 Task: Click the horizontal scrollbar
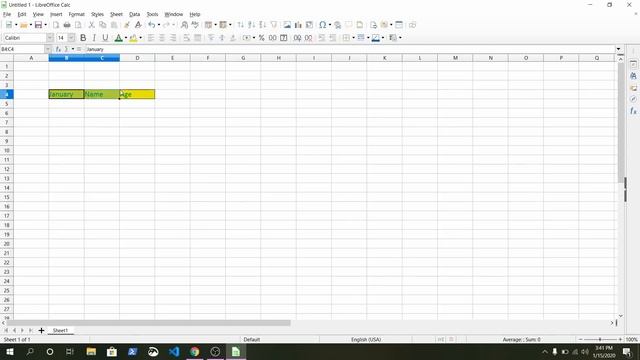(x=149, y=323)
